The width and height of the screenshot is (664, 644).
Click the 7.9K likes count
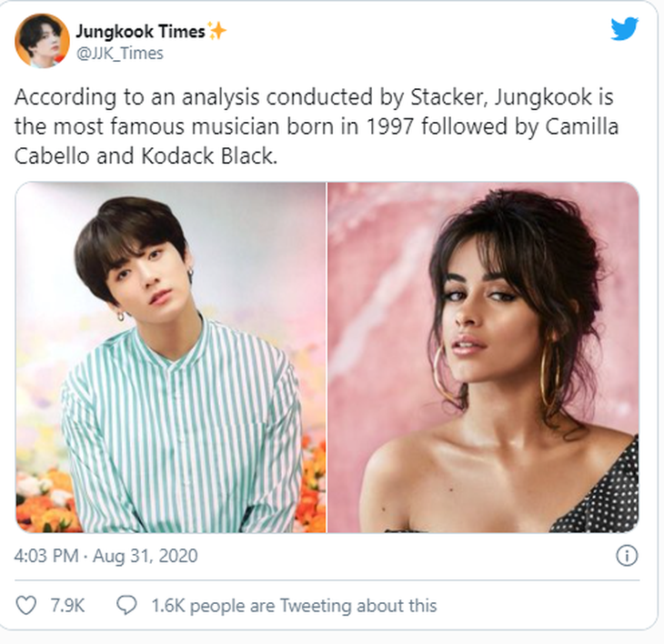coord(67,606)
